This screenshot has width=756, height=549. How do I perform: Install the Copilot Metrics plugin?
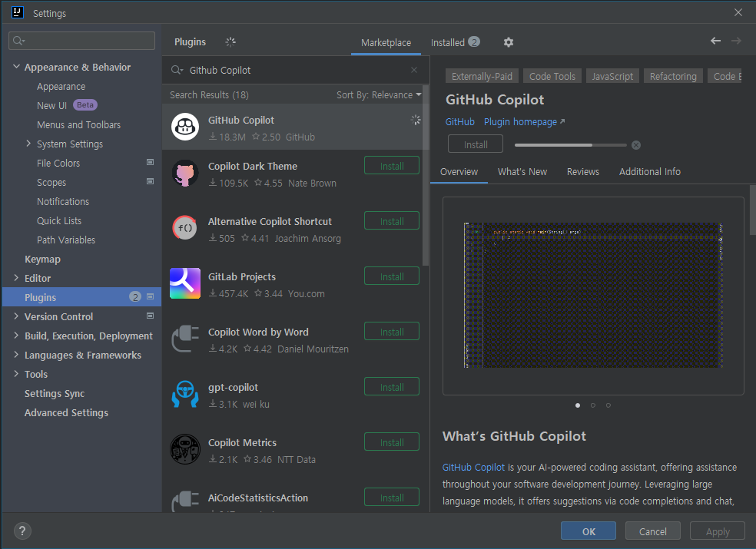pos(392,442)
